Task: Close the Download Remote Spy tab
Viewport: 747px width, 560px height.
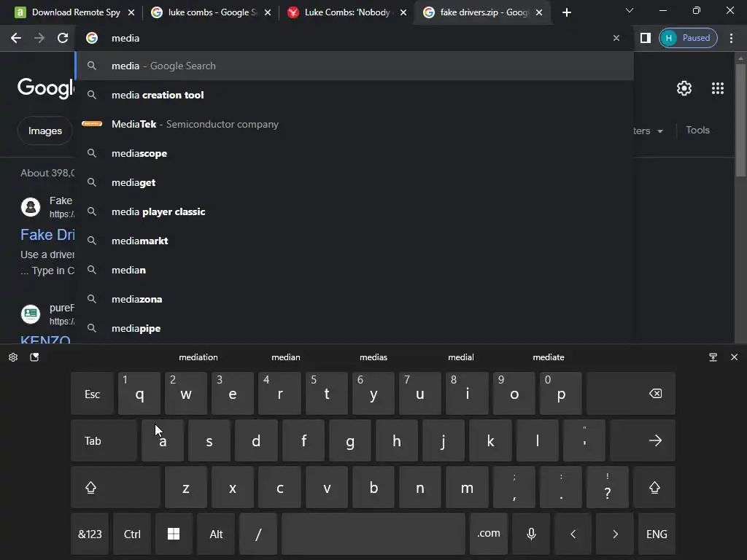Action: click(131, 12)
